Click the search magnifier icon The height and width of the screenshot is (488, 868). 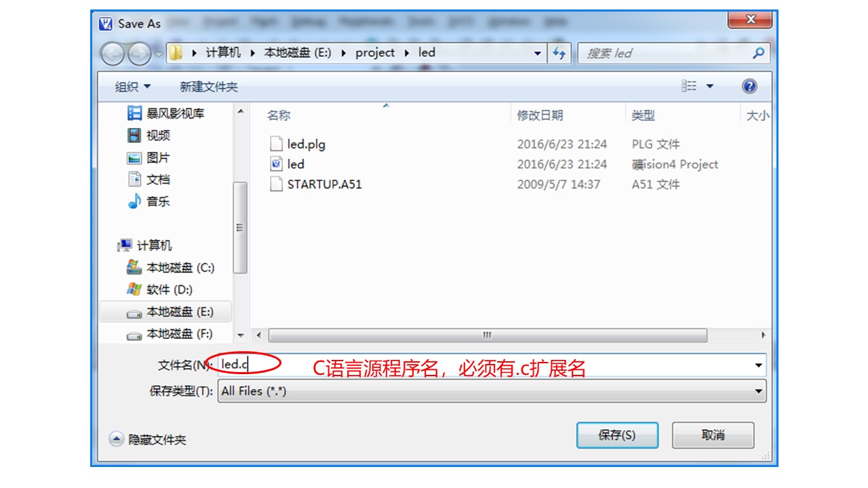(758, 53)
